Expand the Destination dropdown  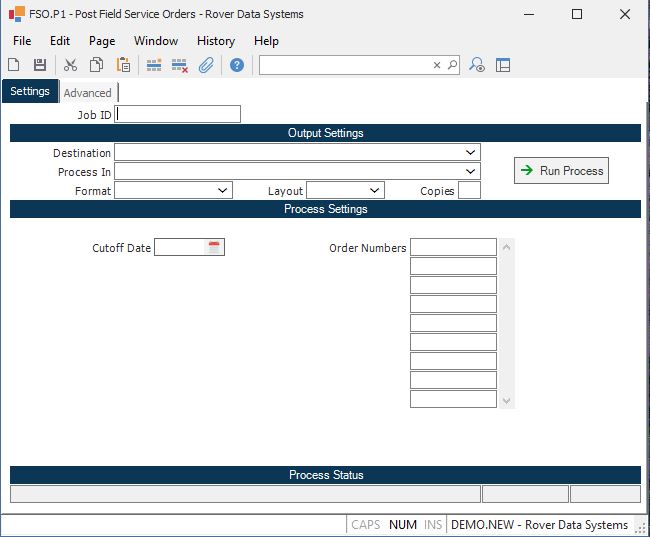470,153
